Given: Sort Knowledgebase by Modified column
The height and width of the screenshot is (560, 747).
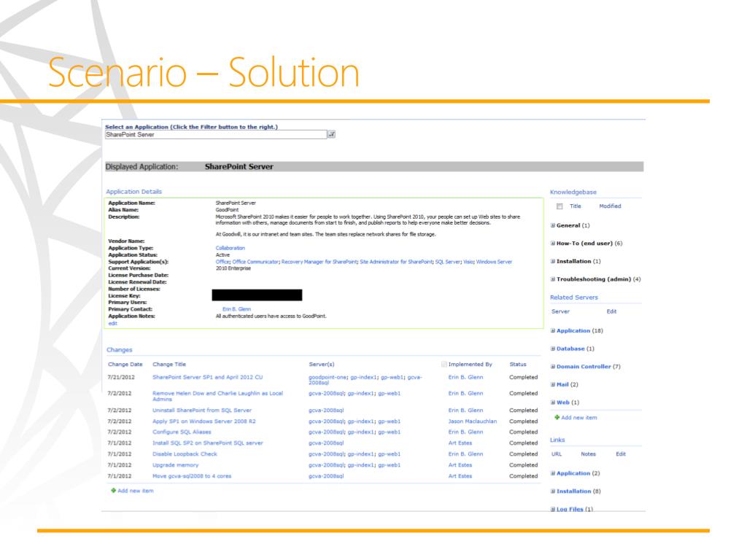Looking at the screenshot, I should [x=611, y=206].
